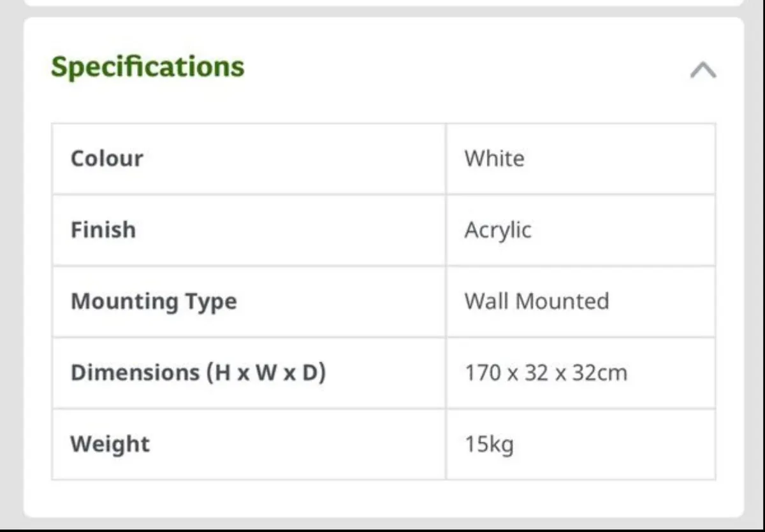
Task: Click the Wall Mounted value
Action: (536, 301)
